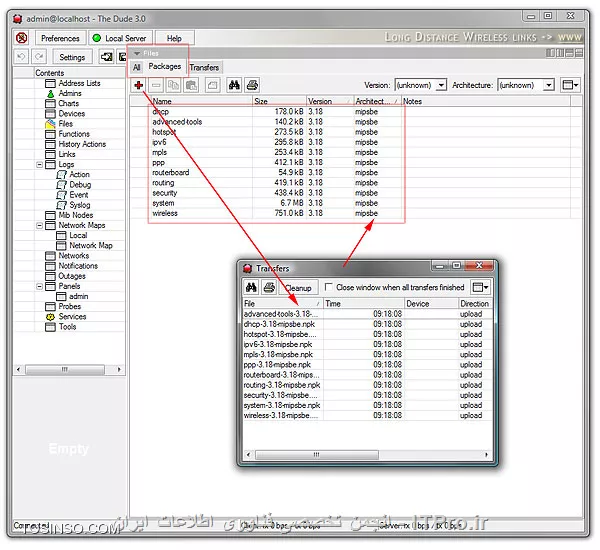
Task: Click the Long Distance Wireless Links banner
Action: point(483,37)
